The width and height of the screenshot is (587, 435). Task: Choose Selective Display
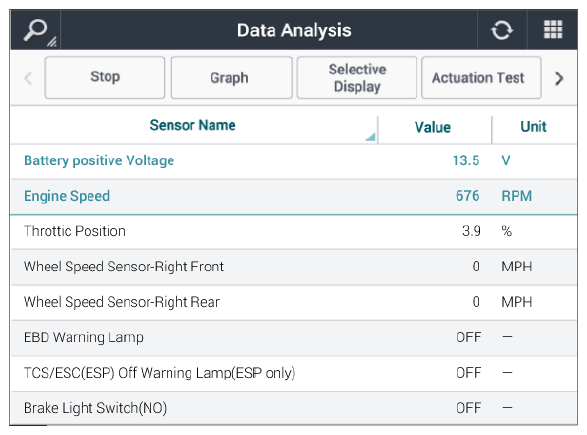pyautogui.click(x=357, y=77)
